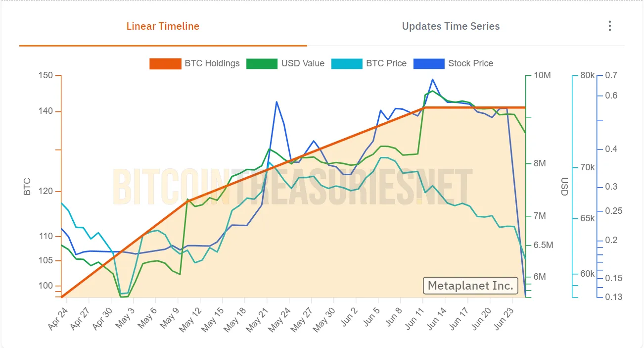Toggle the USD Value green legend swatch

(x=262, y=63)
